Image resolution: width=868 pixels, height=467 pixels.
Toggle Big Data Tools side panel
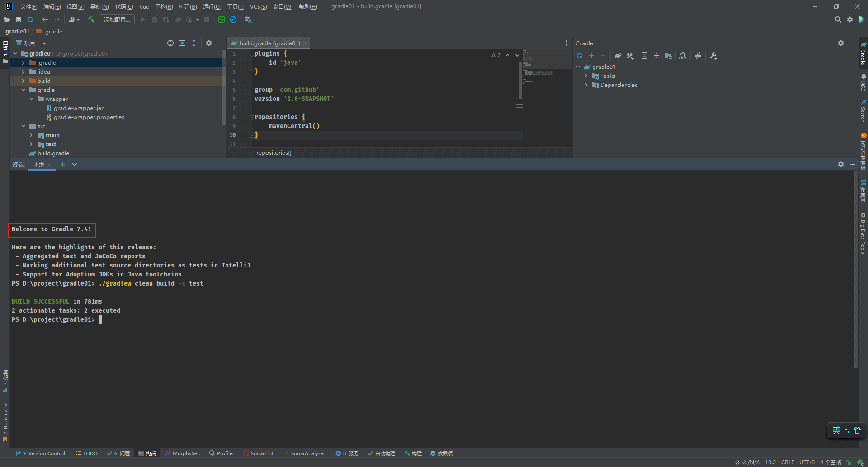coord(863,233)
